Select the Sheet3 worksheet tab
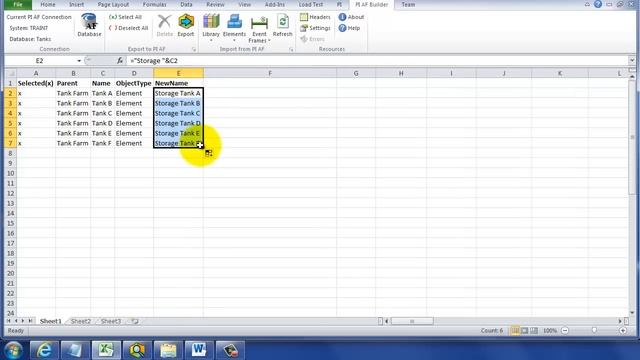Screen dimensions: 640x360 pos(111,321)
